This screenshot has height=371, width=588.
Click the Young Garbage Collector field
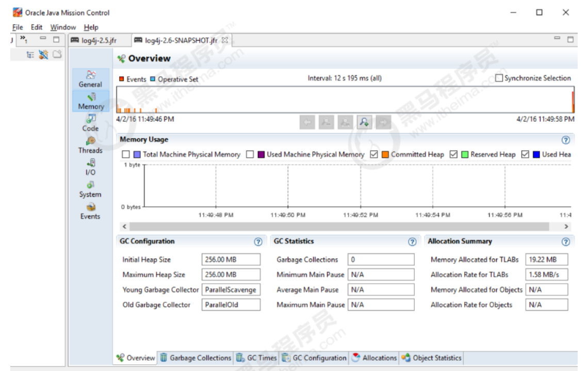pyautogui.click(x=231, y=289)
